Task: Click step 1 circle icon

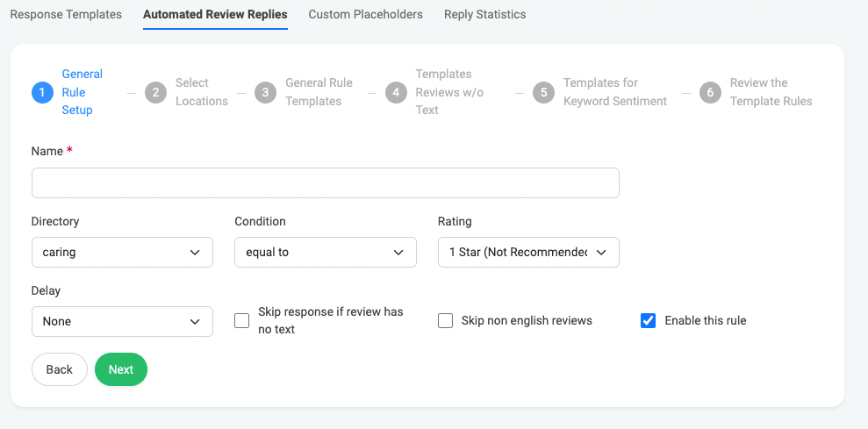Action: [42, 92]
